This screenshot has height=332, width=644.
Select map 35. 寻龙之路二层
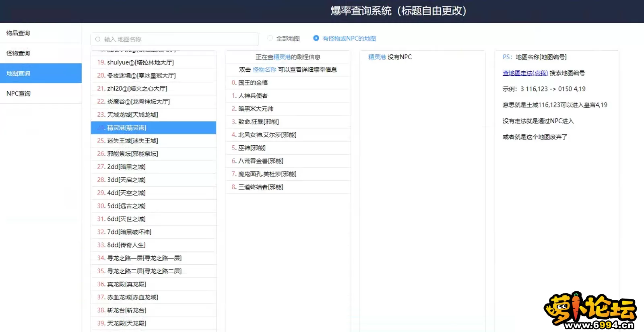pyautogui.click(x=153, y=271)
